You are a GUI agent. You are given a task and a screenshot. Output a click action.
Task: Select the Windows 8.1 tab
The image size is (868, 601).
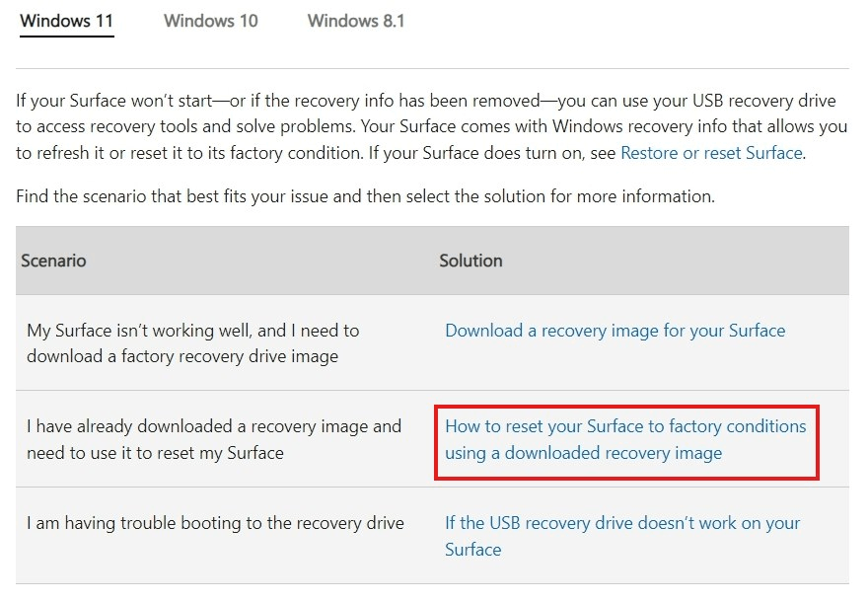tap(356, 21)
